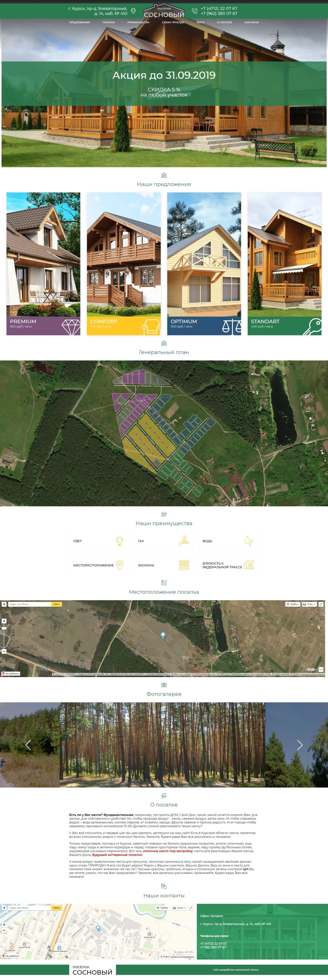Click the map icon above Местоположение поселка
The height and width of the screenshot is (980, 328).
(164, 583)
